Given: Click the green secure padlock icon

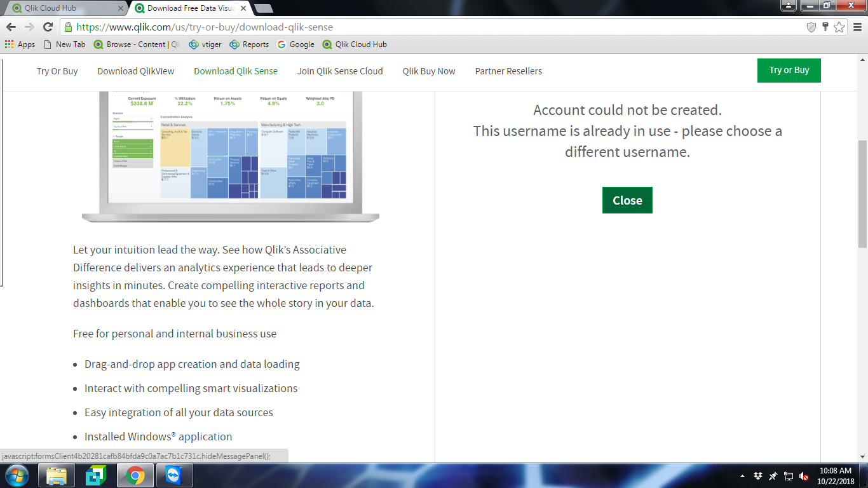Looking at the screenshot, I should point(68,27).
